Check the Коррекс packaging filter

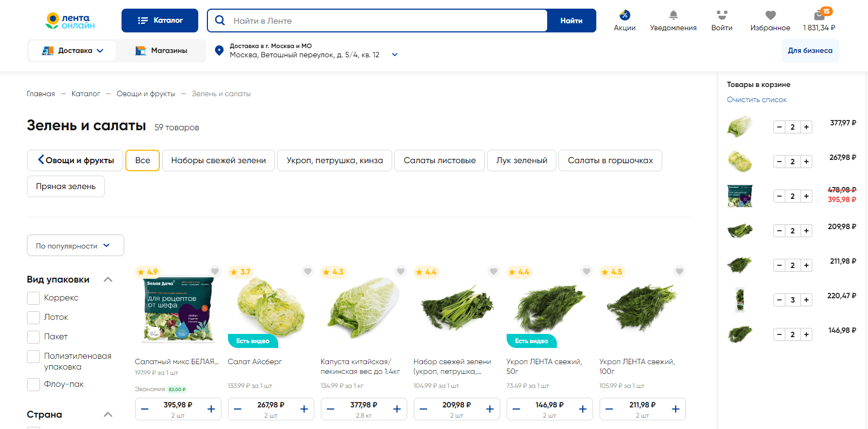click(x=33, y=298)
